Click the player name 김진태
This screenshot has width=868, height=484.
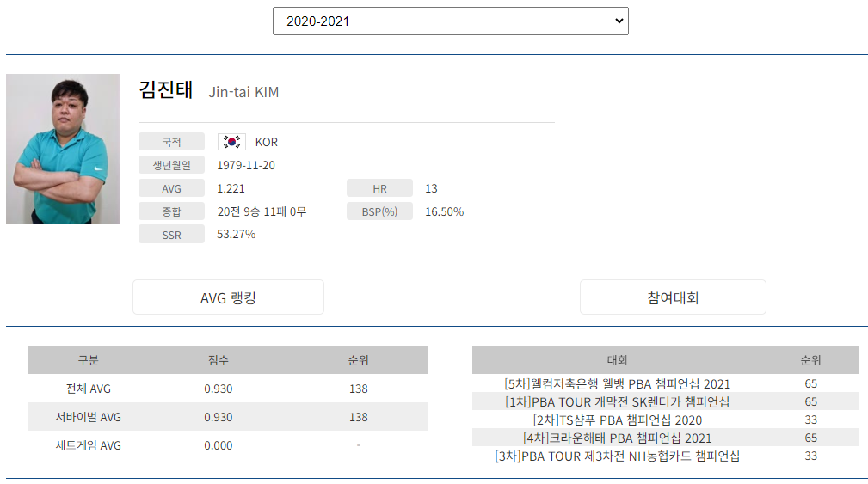click(x=165, y=89)
